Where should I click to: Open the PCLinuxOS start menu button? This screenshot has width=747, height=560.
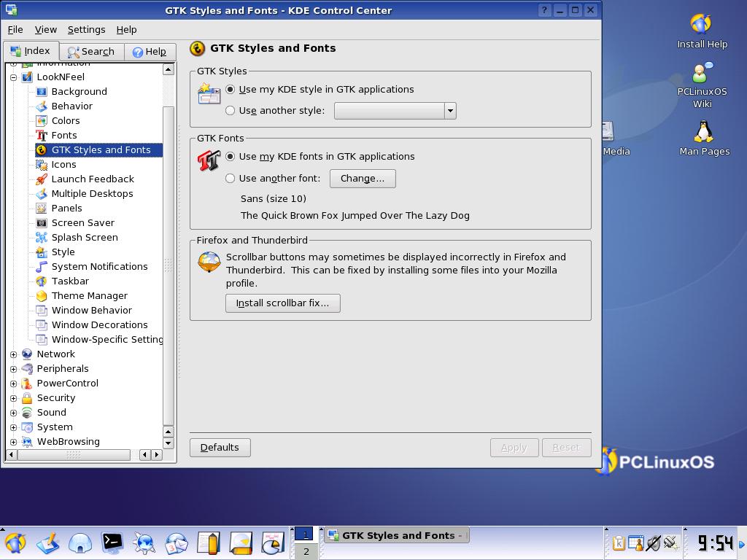(15, 542)
